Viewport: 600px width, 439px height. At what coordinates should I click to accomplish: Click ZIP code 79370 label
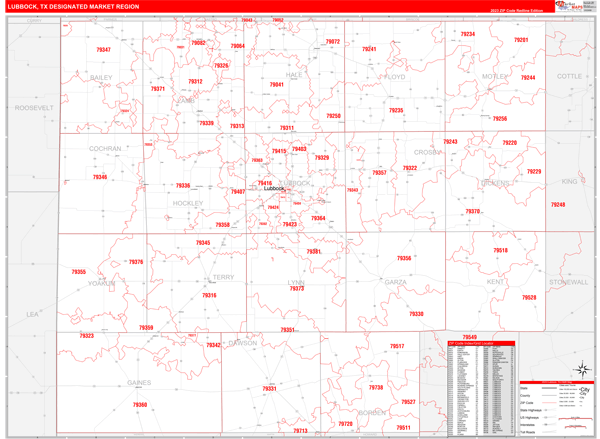473,211
